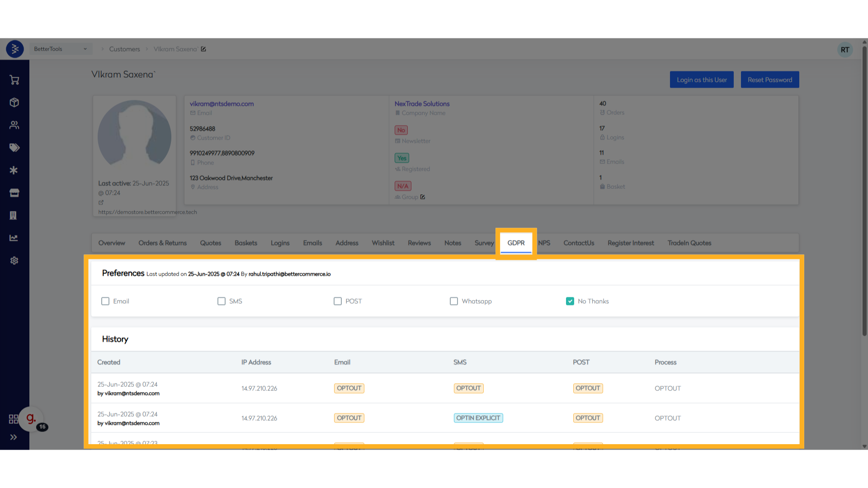The image size is (868, 488).
Task: Enable the Email preference checkbox
Action: click(105, 301)
